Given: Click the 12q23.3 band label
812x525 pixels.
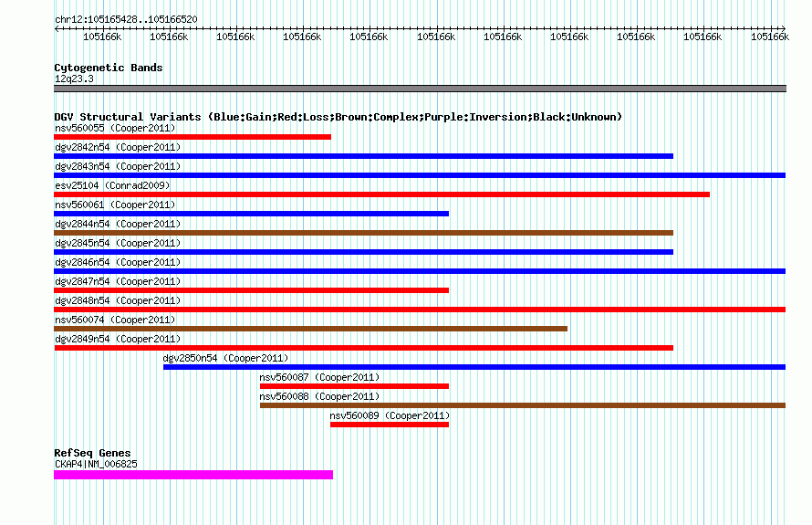Looking at the screenshot, I should (x=74, y=79).
